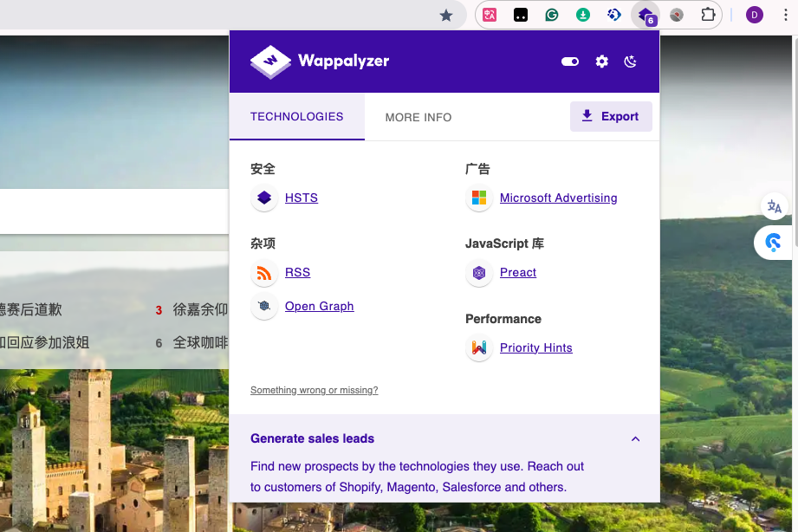The height and width of the screenshot is (532, 798).
Task: Open the Preact technology link
Action: coord(518,272)
